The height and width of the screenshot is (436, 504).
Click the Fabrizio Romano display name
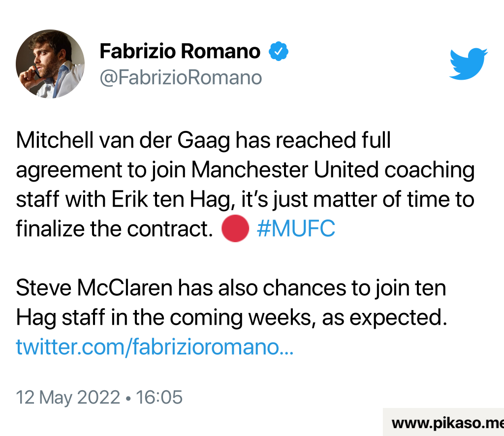[x=180, y=51]
